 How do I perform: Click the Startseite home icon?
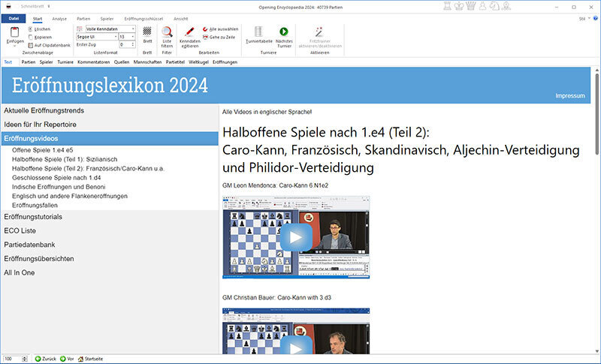tap(80, 359)
